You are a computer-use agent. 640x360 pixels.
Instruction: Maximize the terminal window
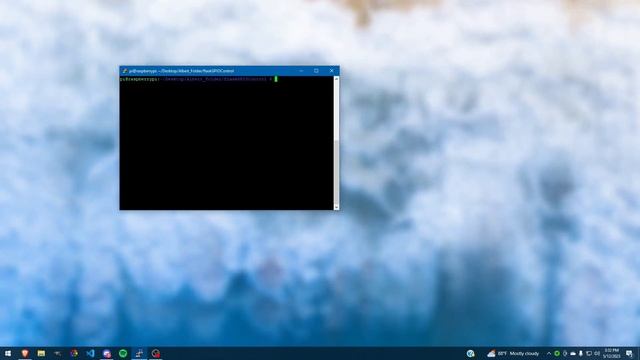(316, 71)
